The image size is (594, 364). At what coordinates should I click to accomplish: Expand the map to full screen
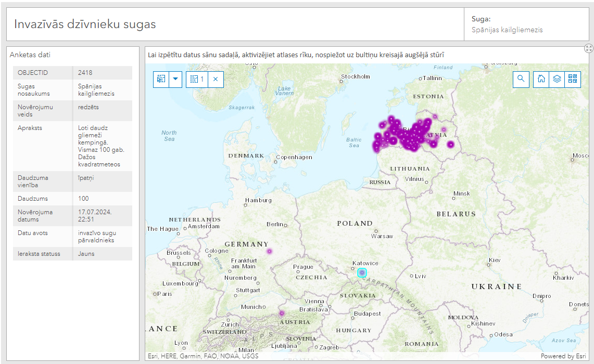pyautogui.click(x=589, y=48)
